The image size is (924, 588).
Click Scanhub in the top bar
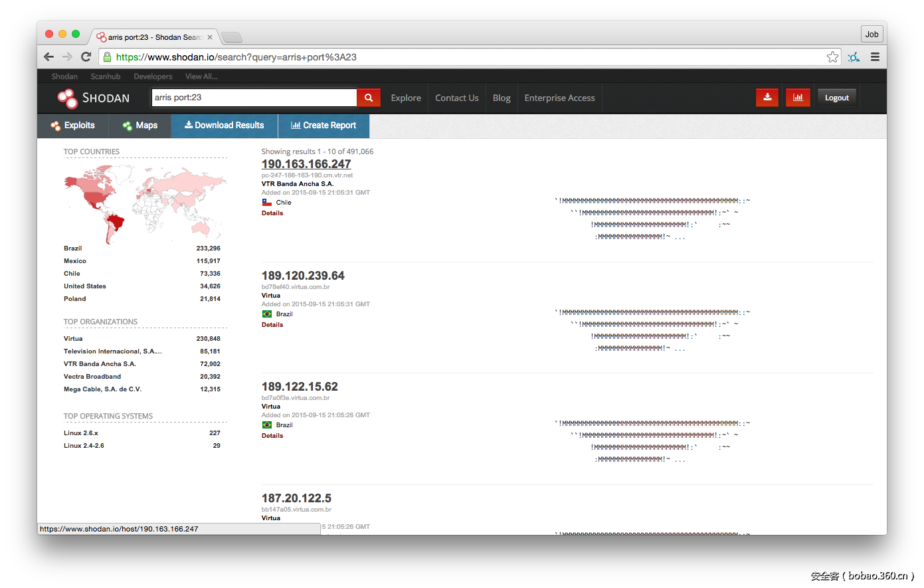coord(106,76)
